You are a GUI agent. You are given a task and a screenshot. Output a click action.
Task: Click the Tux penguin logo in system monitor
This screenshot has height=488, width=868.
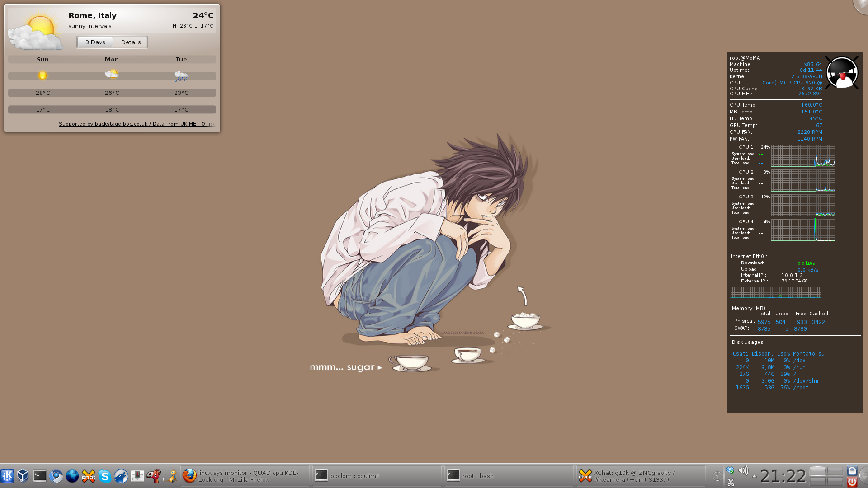842,72
